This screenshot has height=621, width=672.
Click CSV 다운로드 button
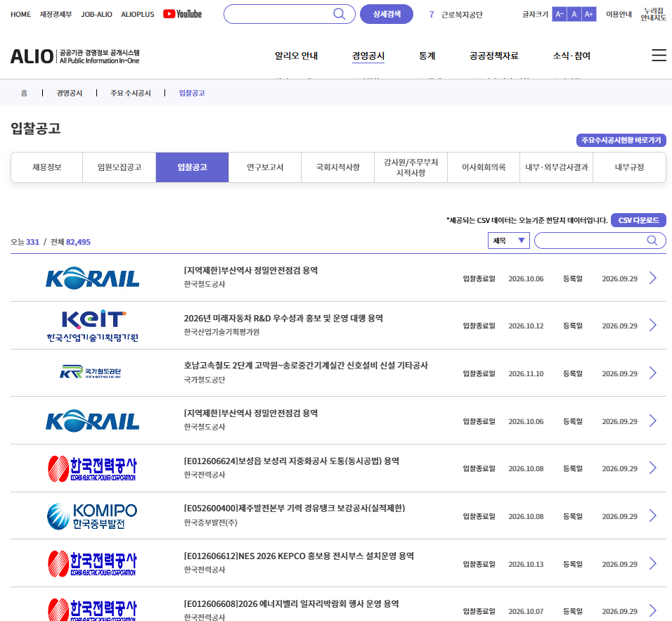coord(638,220)
